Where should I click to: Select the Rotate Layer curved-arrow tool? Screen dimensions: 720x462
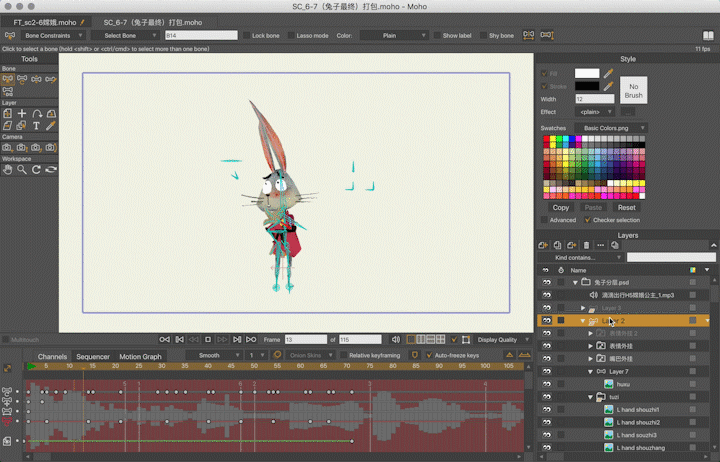pyautogui.click(x=36, y=113)
